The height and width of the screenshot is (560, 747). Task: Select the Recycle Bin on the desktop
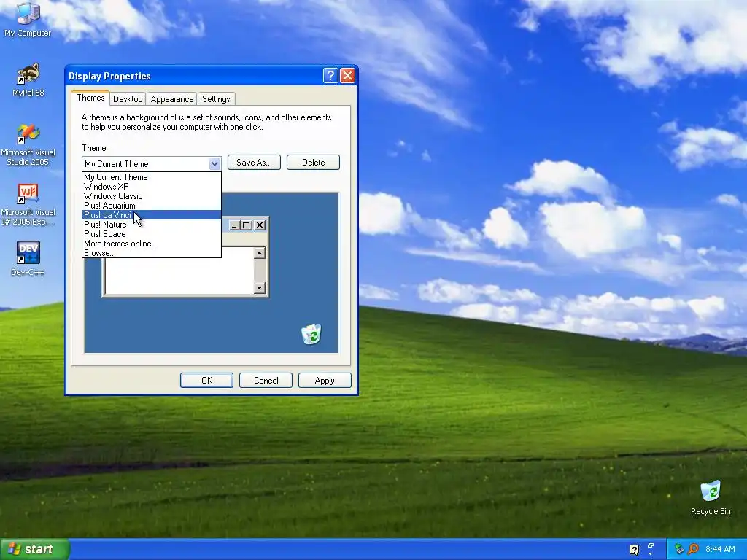click(711, 497)
